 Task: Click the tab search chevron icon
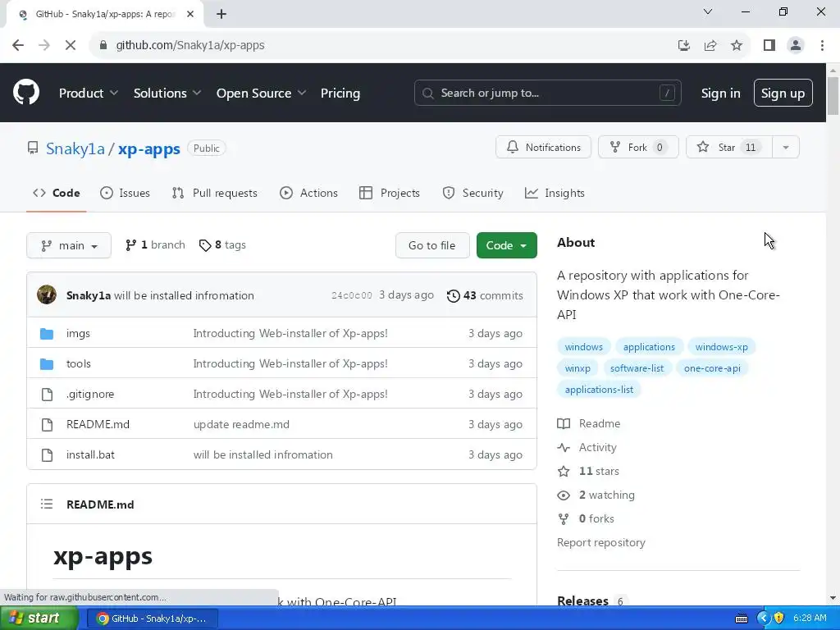[x=708, y=11]
